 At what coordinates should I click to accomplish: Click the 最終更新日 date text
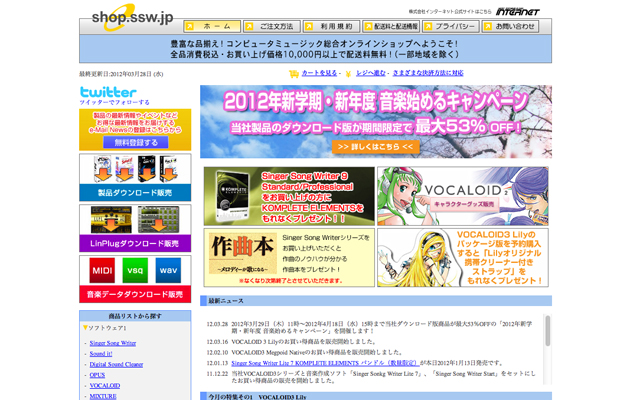point(121,74)
